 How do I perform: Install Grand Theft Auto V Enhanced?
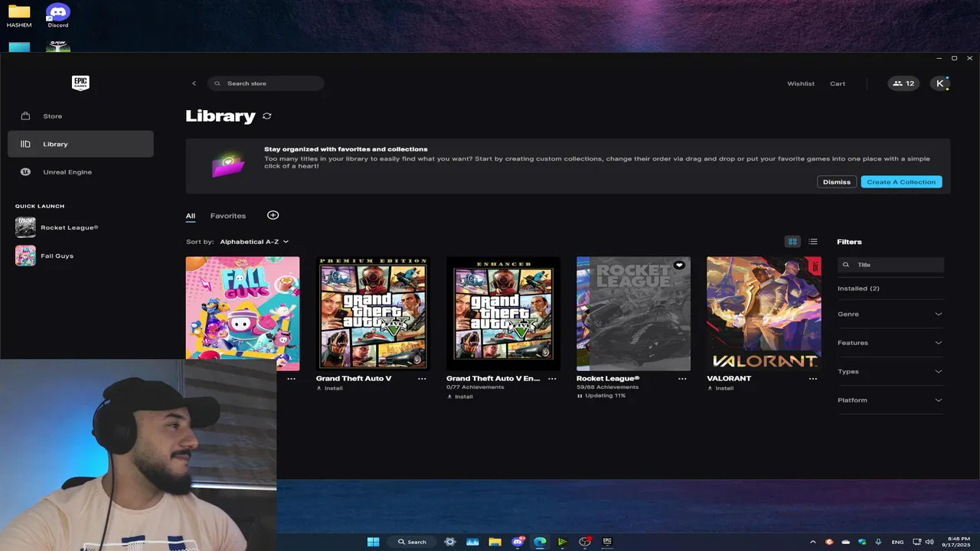click(459, 397)
